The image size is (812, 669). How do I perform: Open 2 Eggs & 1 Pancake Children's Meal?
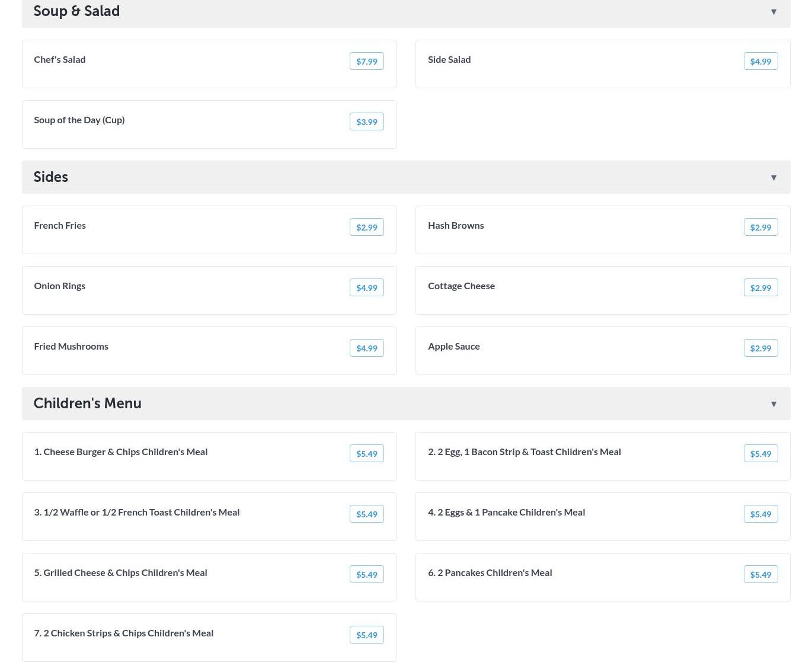coord(506,513)
